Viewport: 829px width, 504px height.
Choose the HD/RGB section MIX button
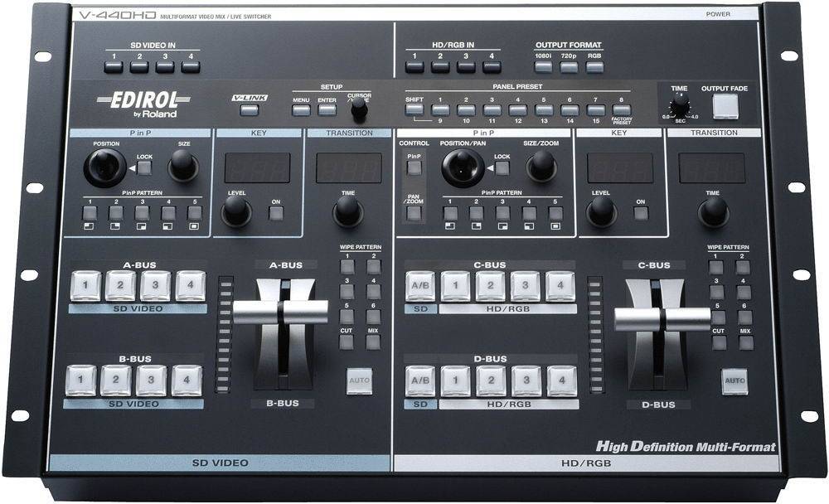(745, 342)
